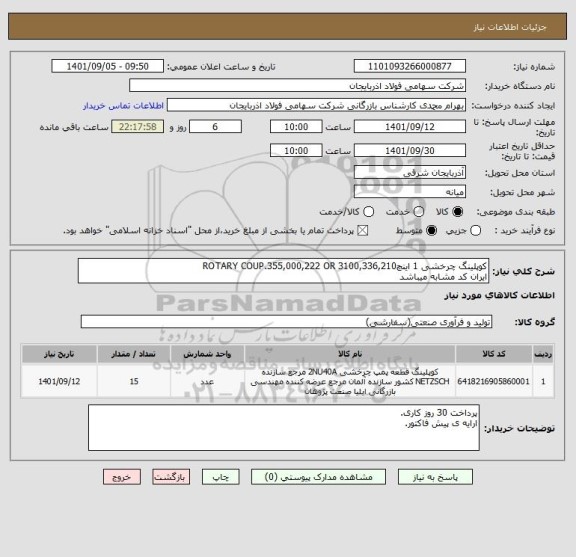
Task: Click the ساعت باقی مانده label
Action: [74, 127]
